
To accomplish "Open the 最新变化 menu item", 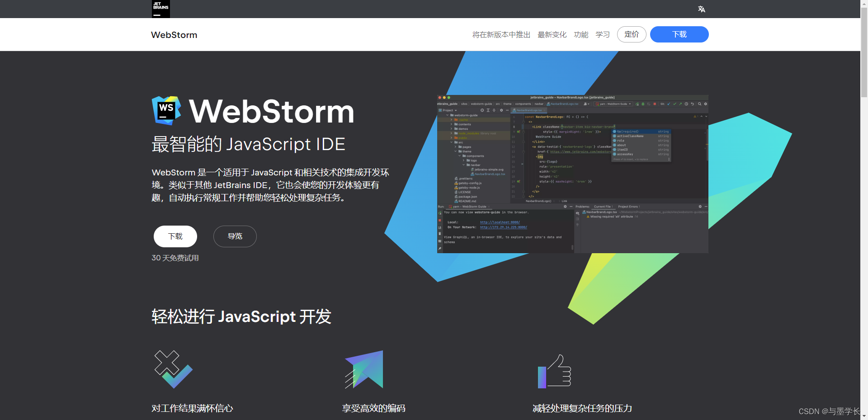I will pyautogui.click(x=552, y=34).
